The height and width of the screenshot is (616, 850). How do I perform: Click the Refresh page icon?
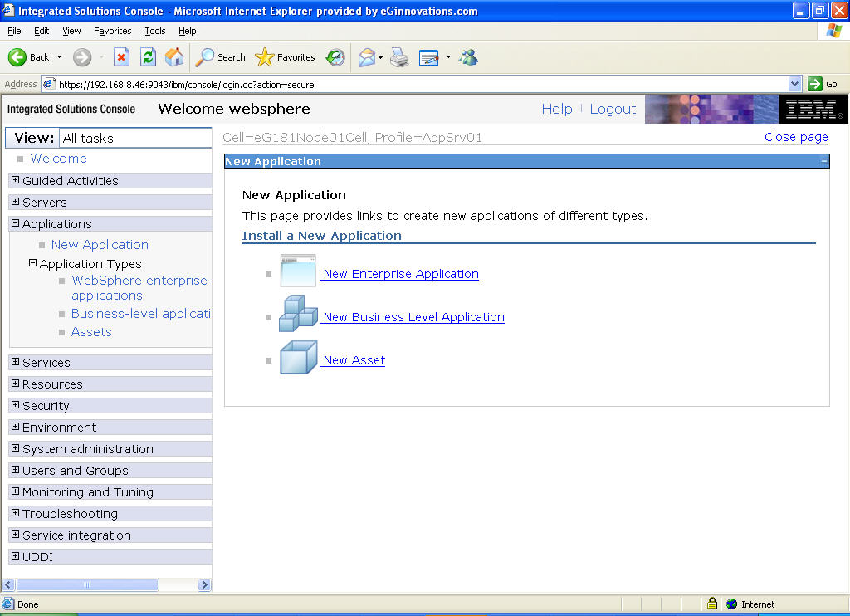point(148,57)
